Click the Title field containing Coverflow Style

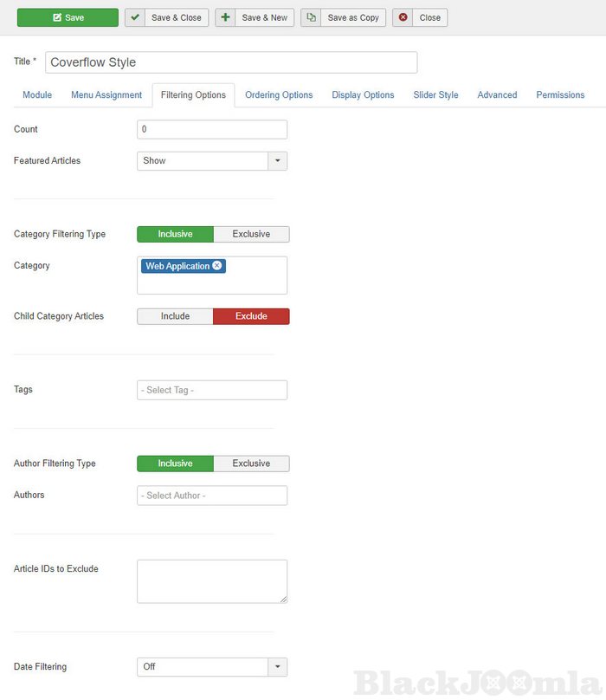231,62
